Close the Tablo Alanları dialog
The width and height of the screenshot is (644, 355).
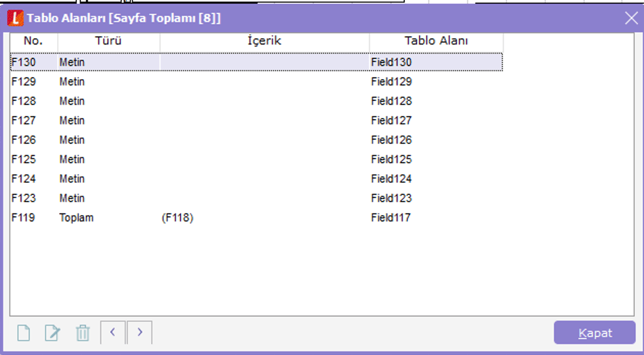pos(631,18)
